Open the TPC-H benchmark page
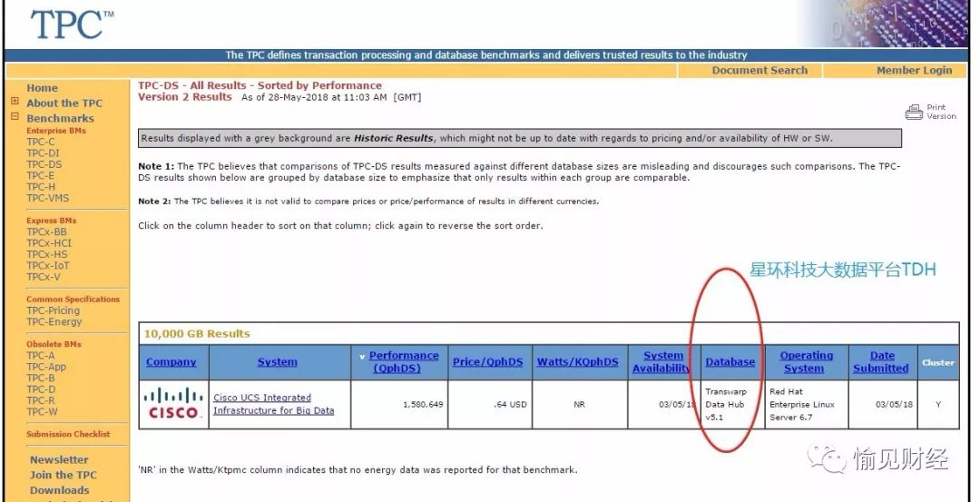The height and width of the screenshot is (502, 980). coord(41,187)
